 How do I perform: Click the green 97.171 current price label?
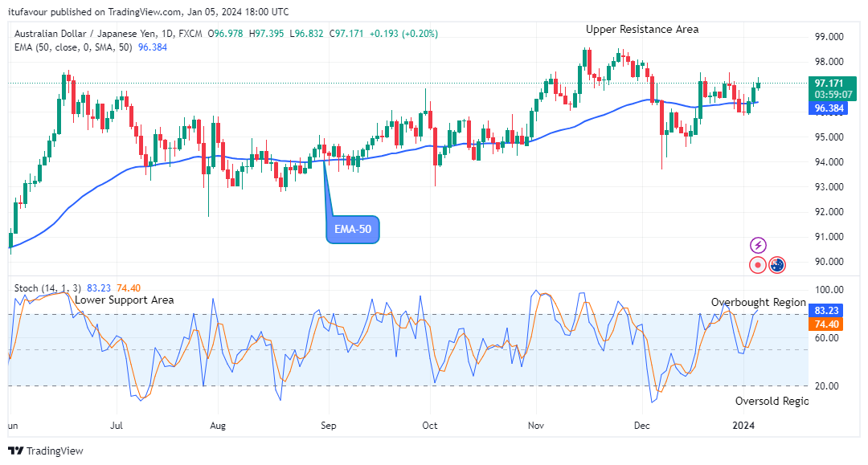pyautogui.click(x=829, y=83)
